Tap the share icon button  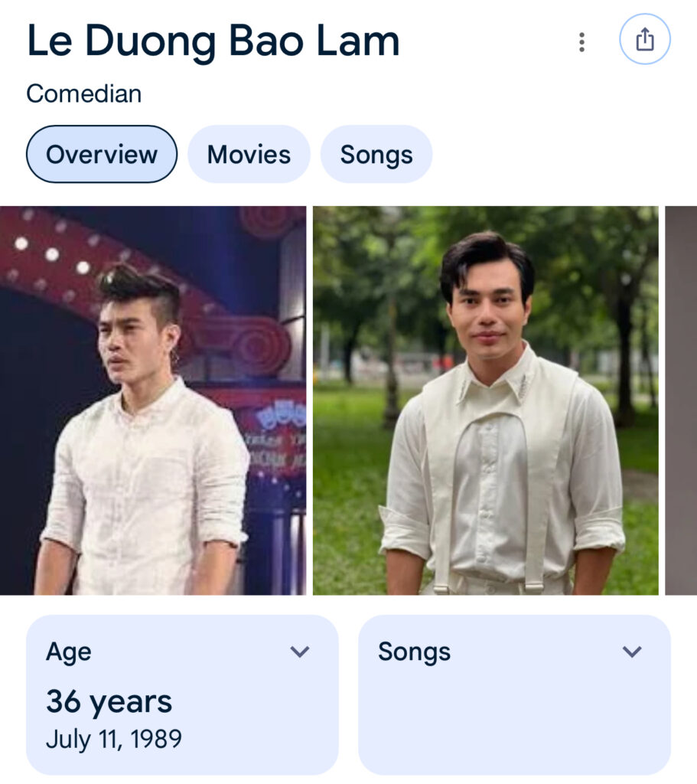tap(645, 40)
